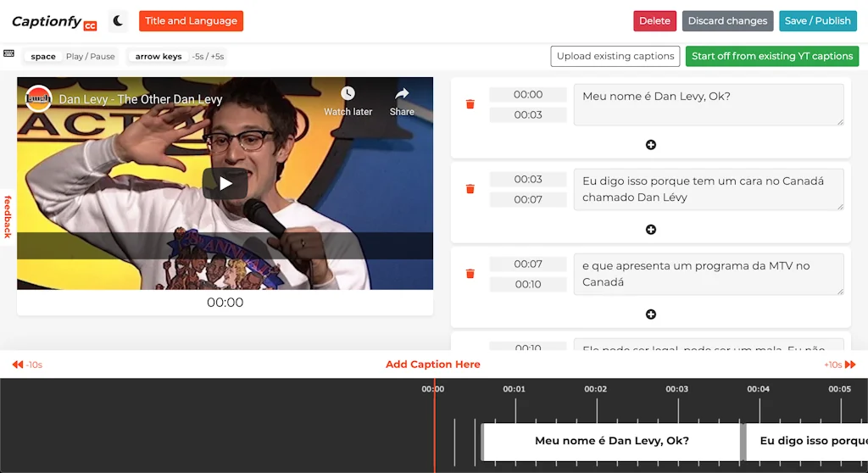This screenshot has width=868, height=473.
Task: Click Upload existing captions
Action: (615, 56)
